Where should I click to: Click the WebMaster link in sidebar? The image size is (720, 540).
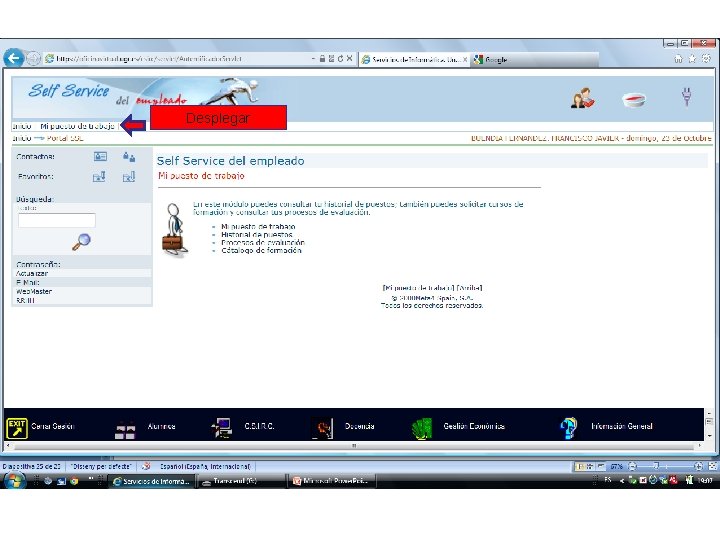(x=34, y=291)
